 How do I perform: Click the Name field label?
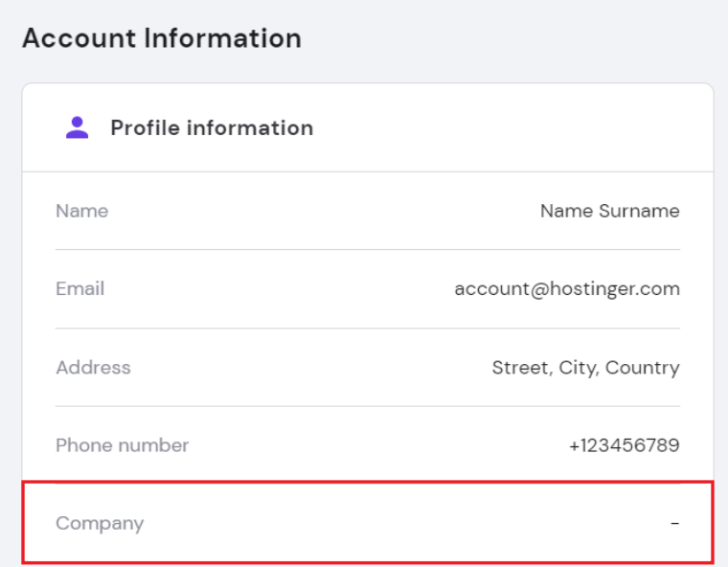point(81,211)
